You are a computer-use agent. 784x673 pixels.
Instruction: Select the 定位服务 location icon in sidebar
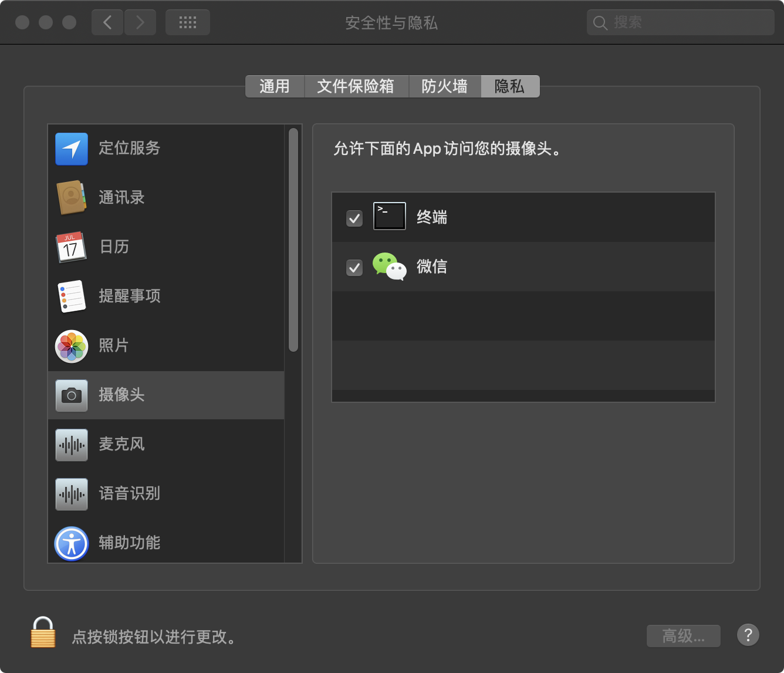coord(71,149)
